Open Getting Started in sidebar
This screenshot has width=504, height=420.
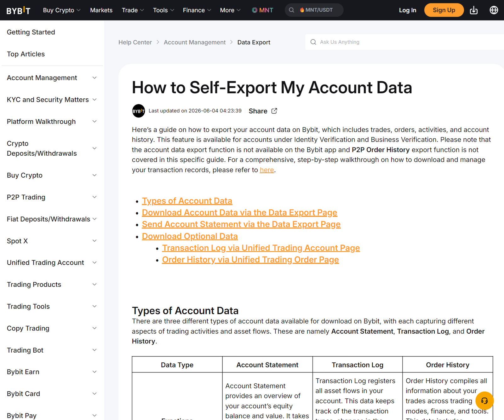31,32
